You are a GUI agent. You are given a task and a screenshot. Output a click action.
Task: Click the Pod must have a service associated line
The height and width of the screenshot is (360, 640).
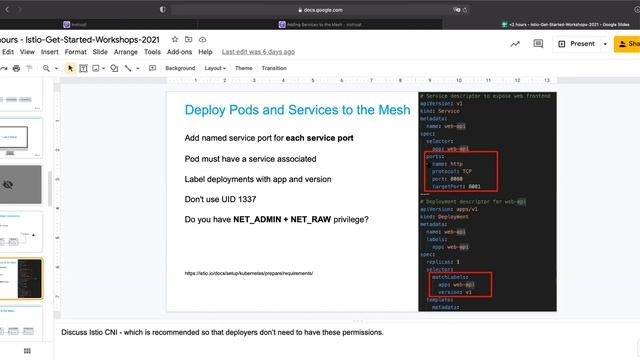[250, 159]
